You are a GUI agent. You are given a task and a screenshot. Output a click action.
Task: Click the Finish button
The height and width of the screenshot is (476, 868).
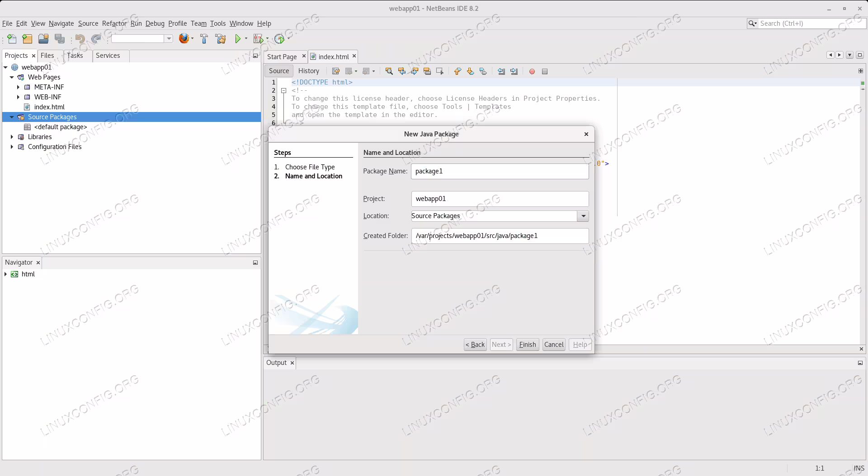point(527,345)
